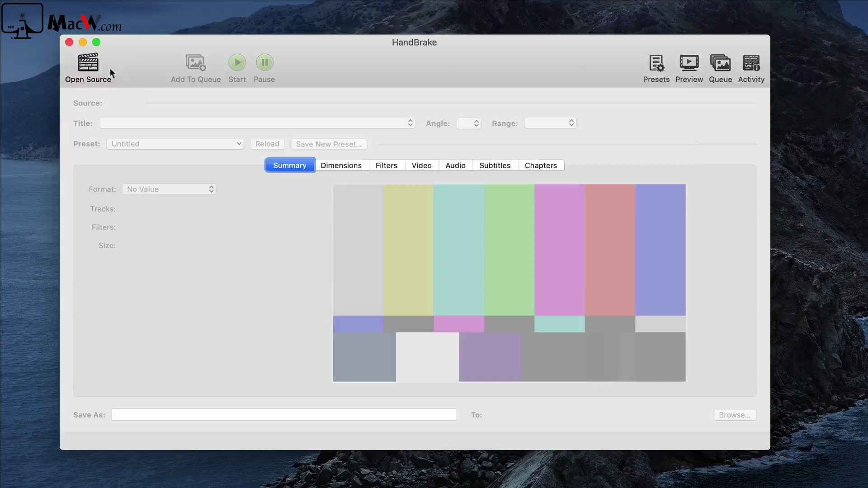The image size is (868, 488).
Task: Click the Open Source clapperboard icon
Action: pos(88,63)
